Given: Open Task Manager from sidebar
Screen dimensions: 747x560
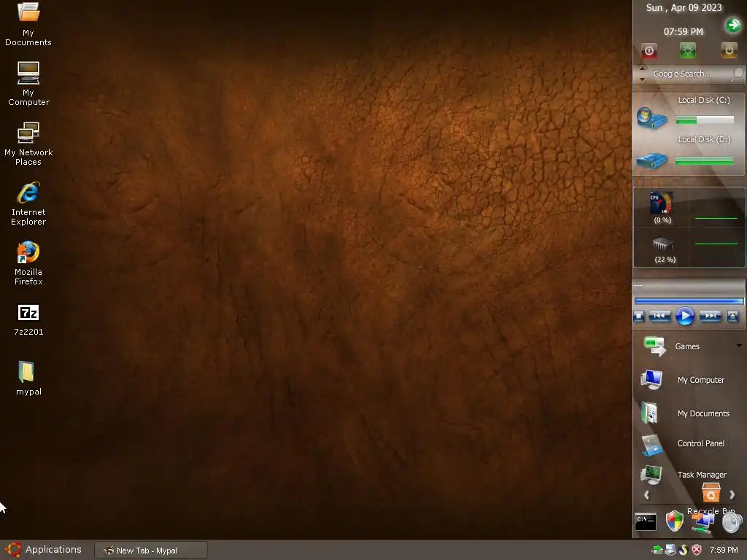Looking at the screenshot, I should tap(684, 474).
